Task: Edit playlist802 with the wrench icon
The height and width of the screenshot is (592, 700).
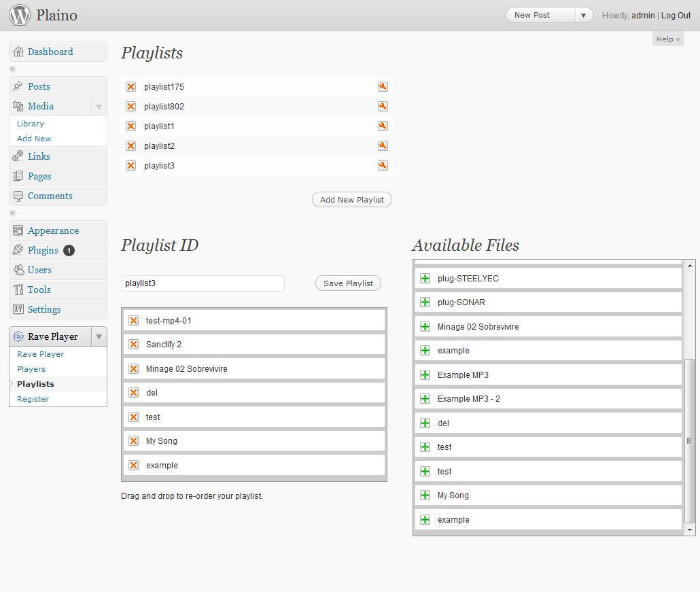Action: click(x=383, y=106)
